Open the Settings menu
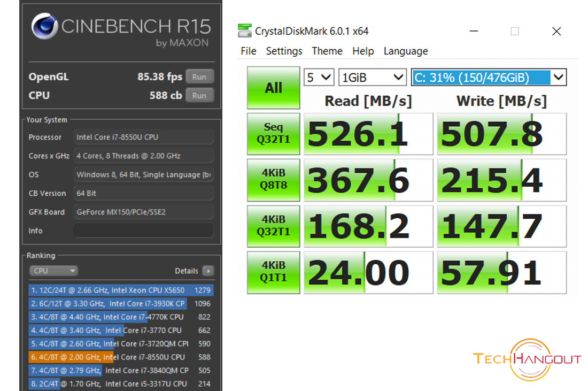The image size is (588, 391). coord(284,51)
